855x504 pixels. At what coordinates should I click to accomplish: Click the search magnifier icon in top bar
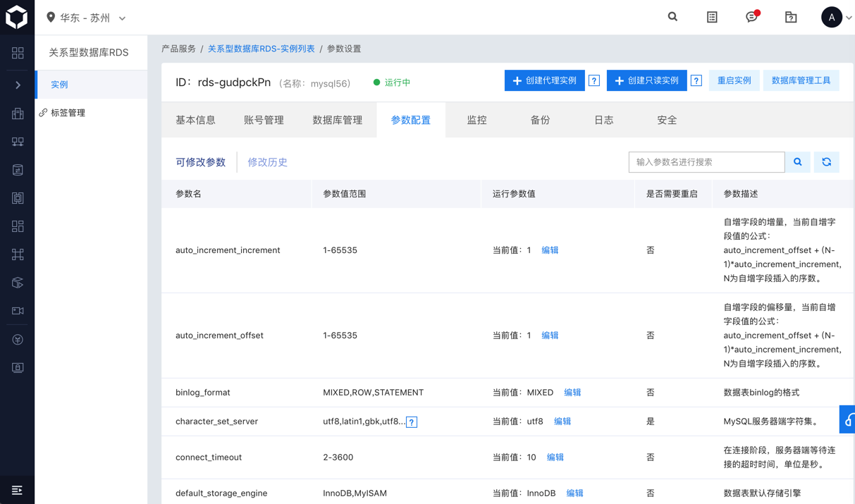tap(672, 17)
